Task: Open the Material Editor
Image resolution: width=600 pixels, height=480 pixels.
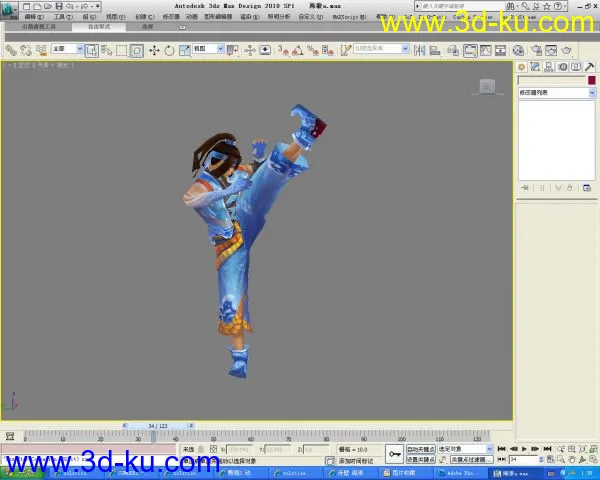Action: point(518,51)
